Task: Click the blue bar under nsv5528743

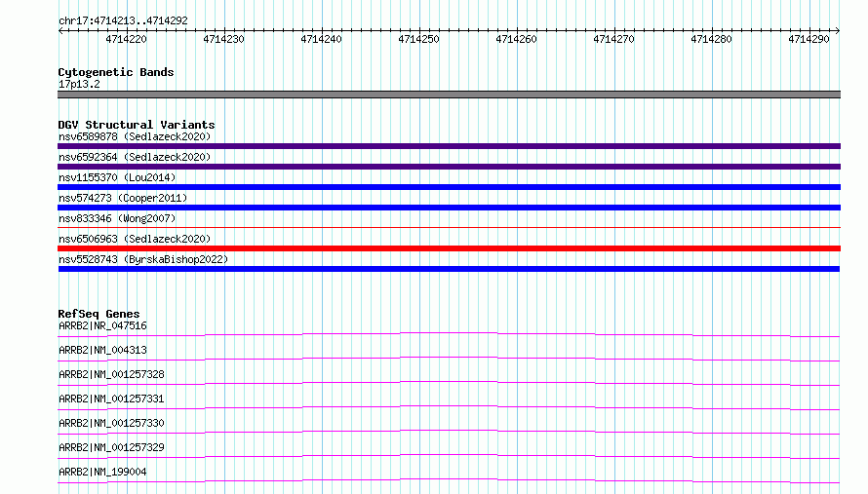Action: tap(449, 269)
